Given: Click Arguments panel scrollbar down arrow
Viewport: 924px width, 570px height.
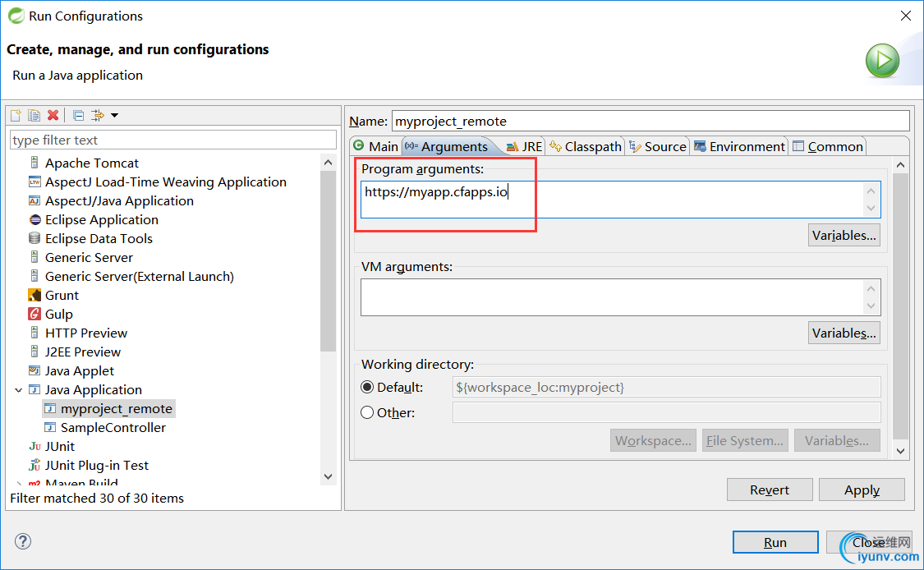Looking at the screenshot, I should coord(900,451).
